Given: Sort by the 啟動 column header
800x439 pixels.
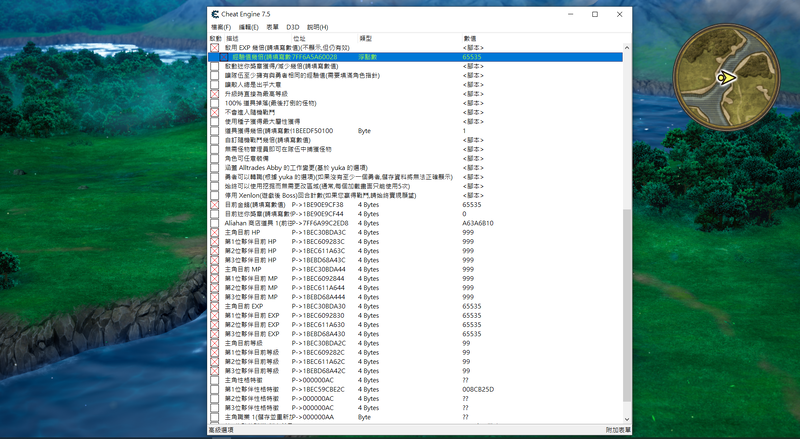Looking at the screenshot, I should point(216,38).
